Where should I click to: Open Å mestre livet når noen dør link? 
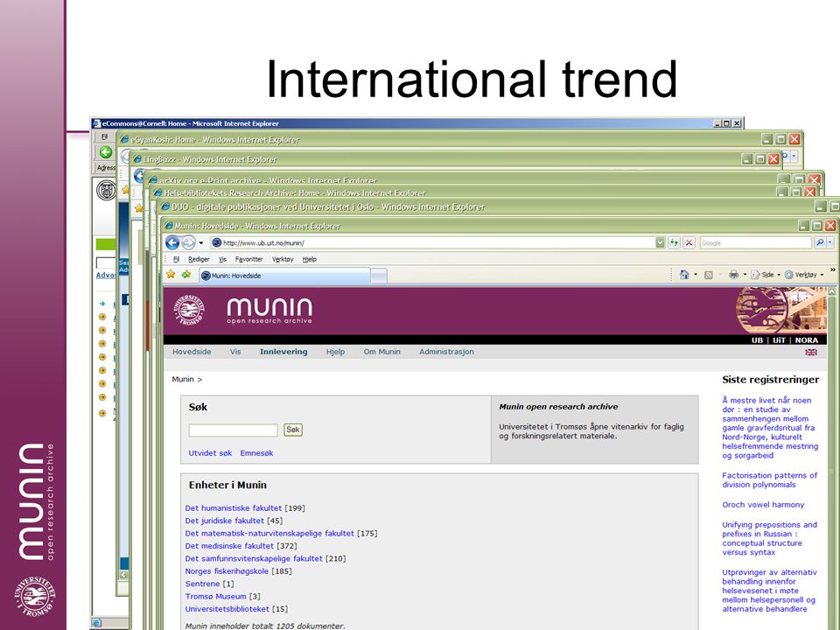coord(770,428)
